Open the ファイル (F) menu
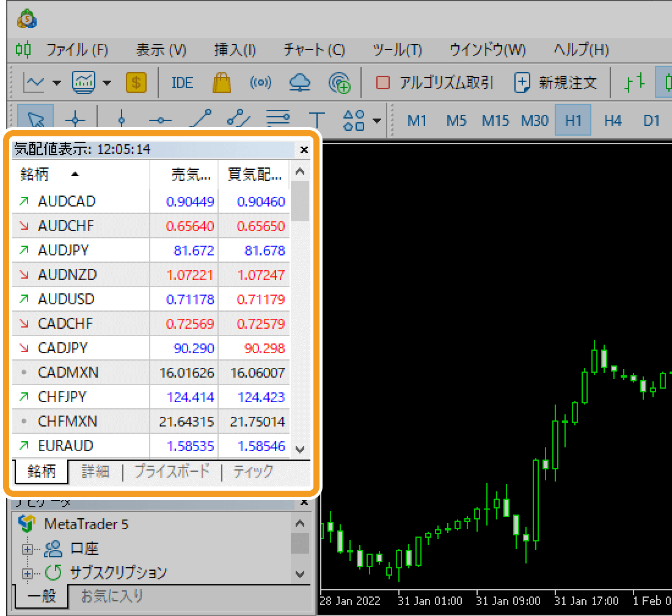The height and width of the screenshot is (616, 672). 77,50
